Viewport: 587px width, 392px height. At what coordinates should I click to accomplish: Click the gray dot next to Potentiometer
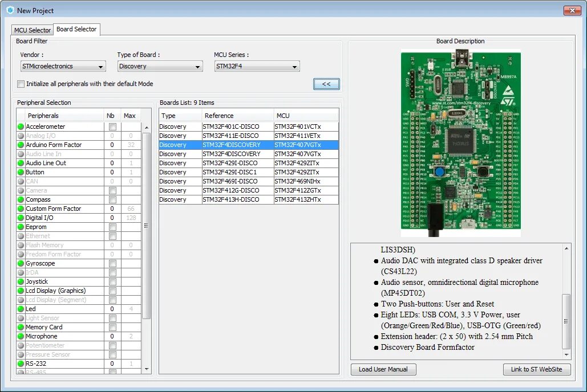click(x=21, y=345)
